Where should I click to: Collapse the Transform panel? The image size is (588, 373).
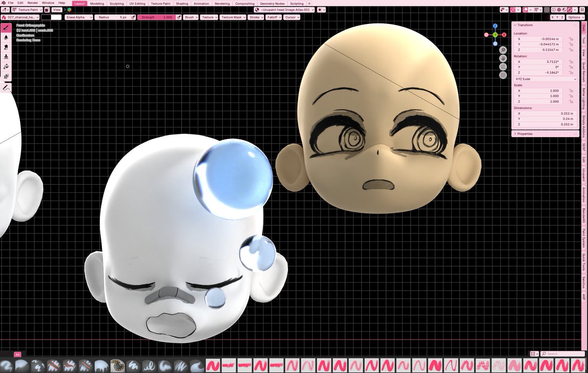(515, 25)
